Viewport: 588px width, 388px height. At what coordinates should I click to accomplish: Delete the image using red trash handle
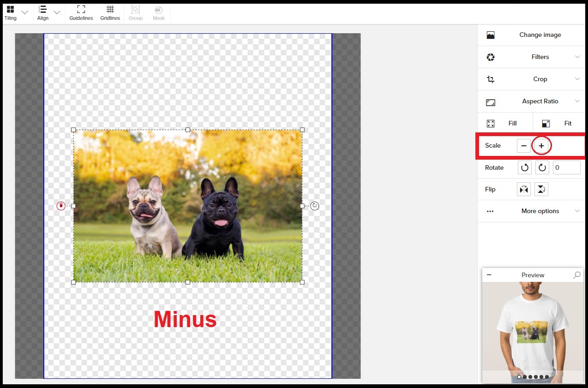61,206
